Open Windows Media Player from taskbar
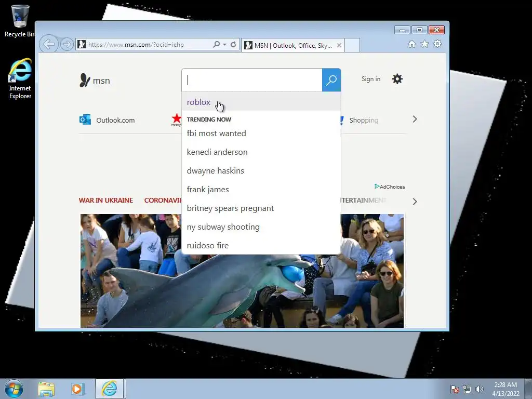This screenshot has height=399, width=532. click(77, 389)
